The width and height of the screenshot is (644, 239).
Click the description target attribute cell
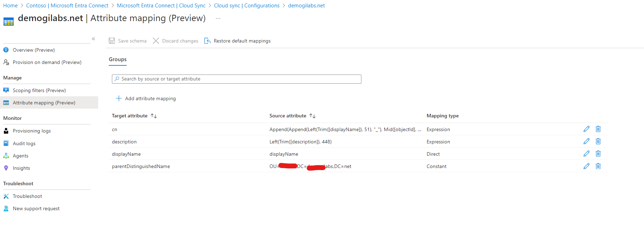(124, 142)
